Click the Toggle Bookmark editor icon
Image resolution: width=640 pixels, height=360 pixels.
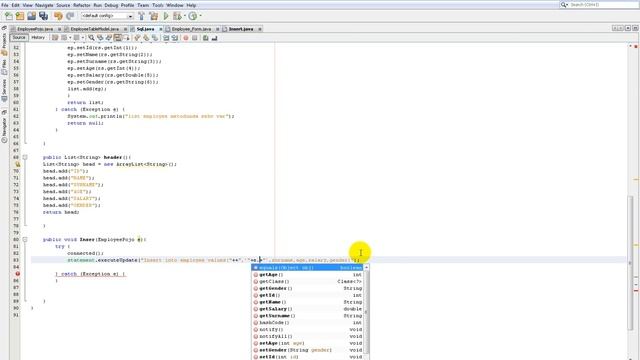coord(155,38)
